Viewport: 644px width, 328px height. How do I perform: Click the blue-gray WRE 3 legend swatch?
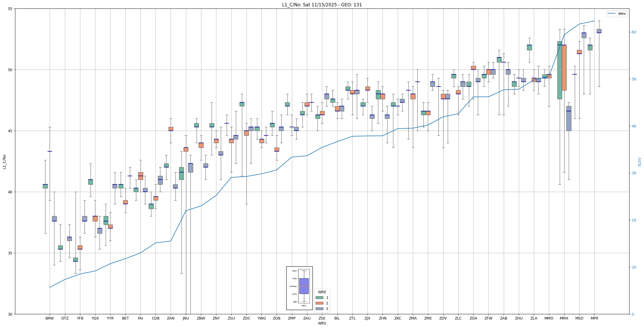[319, 309]
